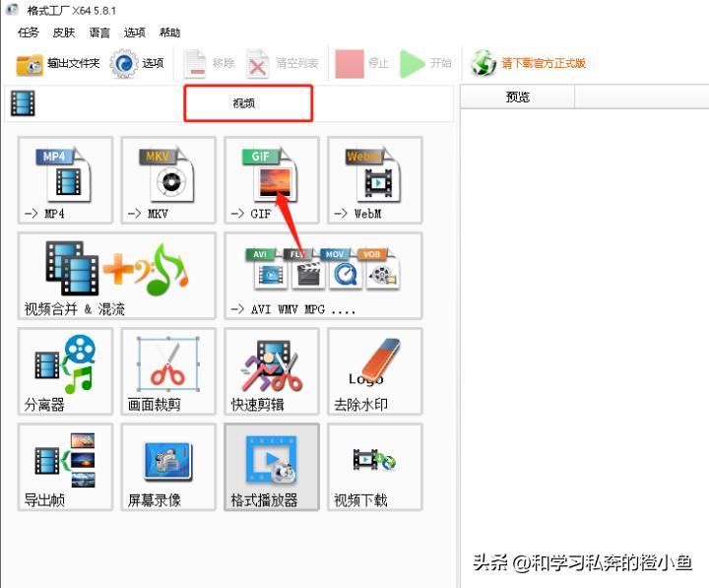Open the 选项 toolbar options button
The image size is (709, 588).
[x=137, y=64]
